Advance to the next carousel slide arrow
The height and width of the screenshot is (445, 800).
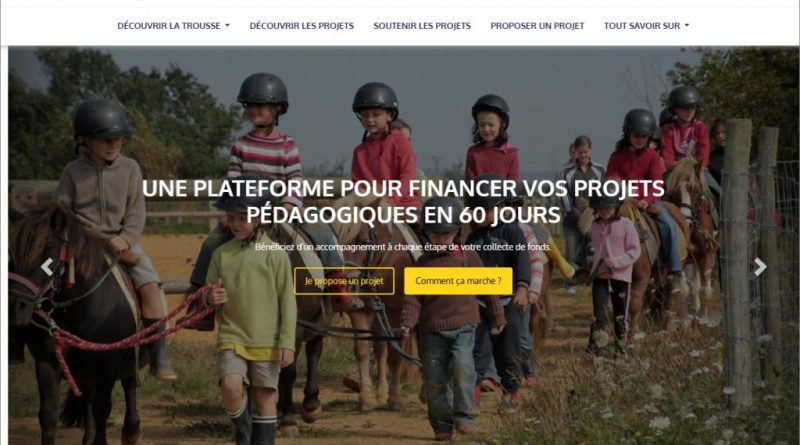coord(760,266)
